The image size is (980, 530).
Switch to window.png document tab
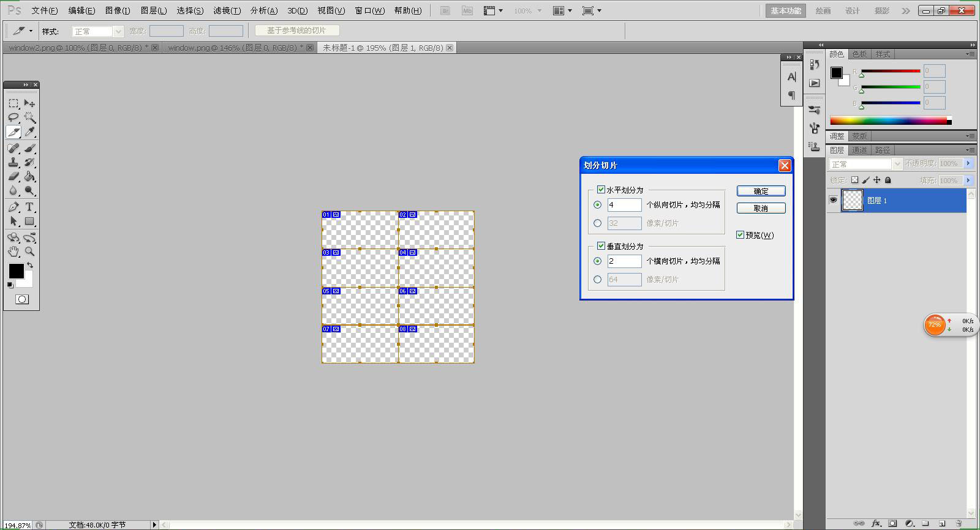[236, 48]
